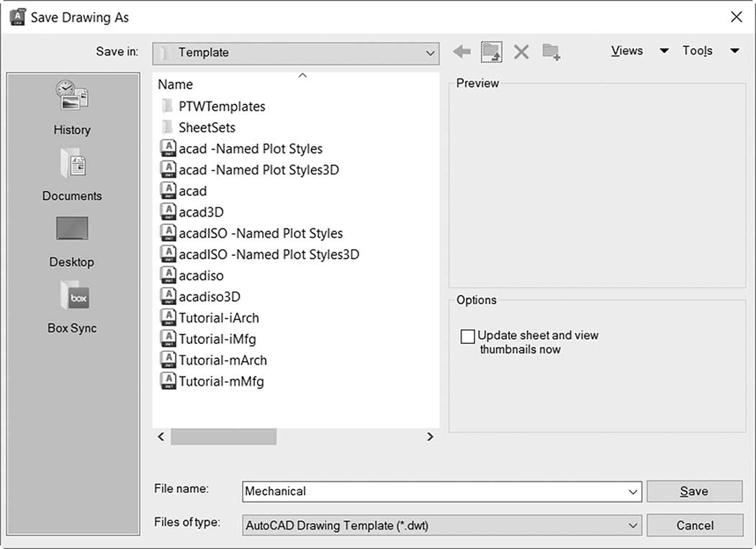Click the PTWTemplates folder icon
The height and width of the screenshot is (549, 756).
[x=167, y=106]
